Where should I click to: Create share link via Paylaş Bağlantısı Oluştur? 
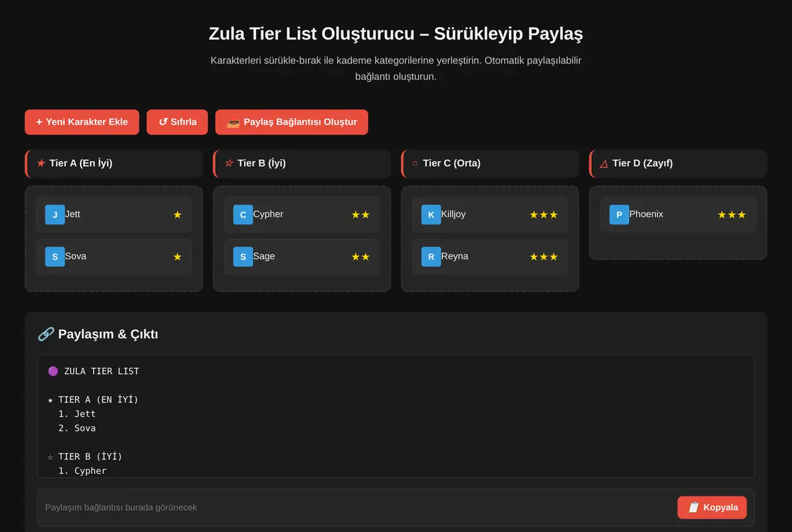tap(291, 122)
